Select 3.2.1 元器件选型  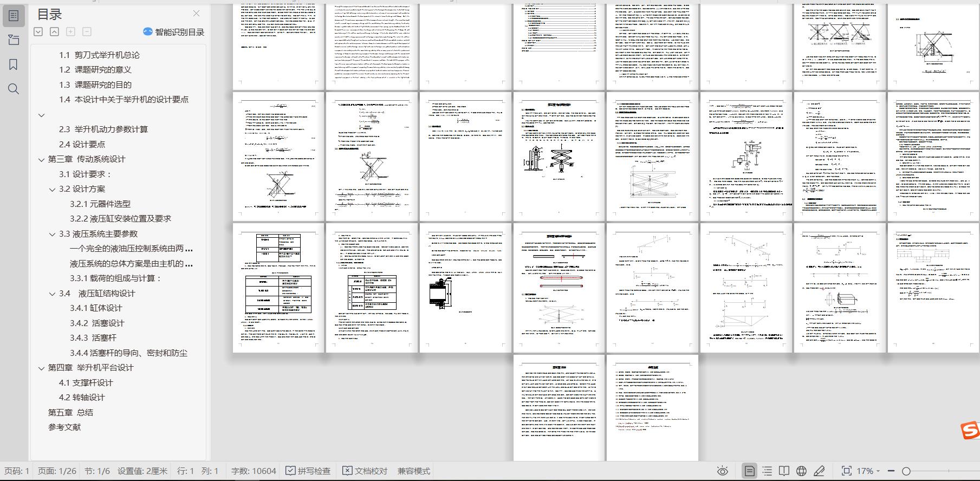(x=100, y=204)
